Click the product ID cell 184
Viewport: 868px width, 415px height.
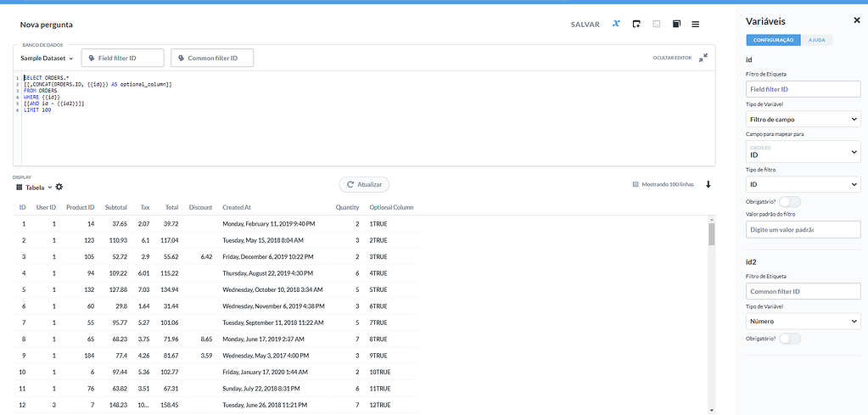pyautogui.click(x=89, y=356)
